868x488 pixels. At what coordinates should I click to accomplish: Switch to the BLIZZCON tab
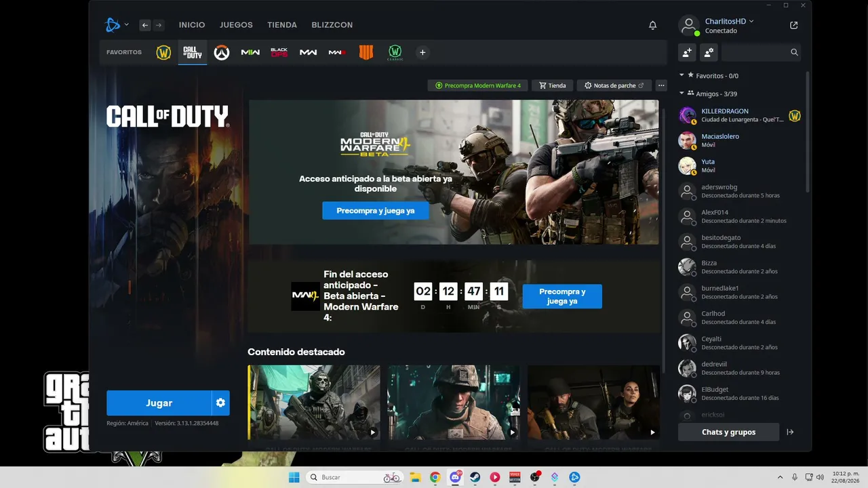click(332, 25)
